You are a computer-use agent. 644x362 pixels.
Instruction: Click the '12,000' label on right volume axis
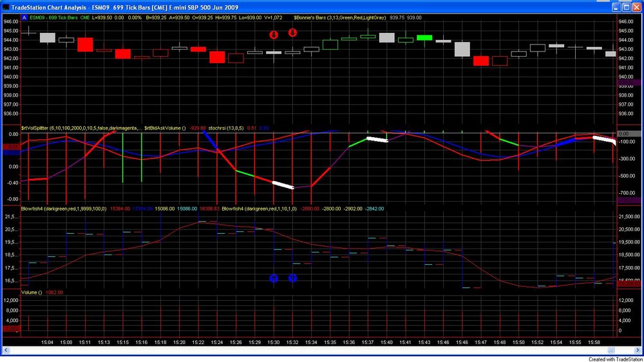point(626,300)
